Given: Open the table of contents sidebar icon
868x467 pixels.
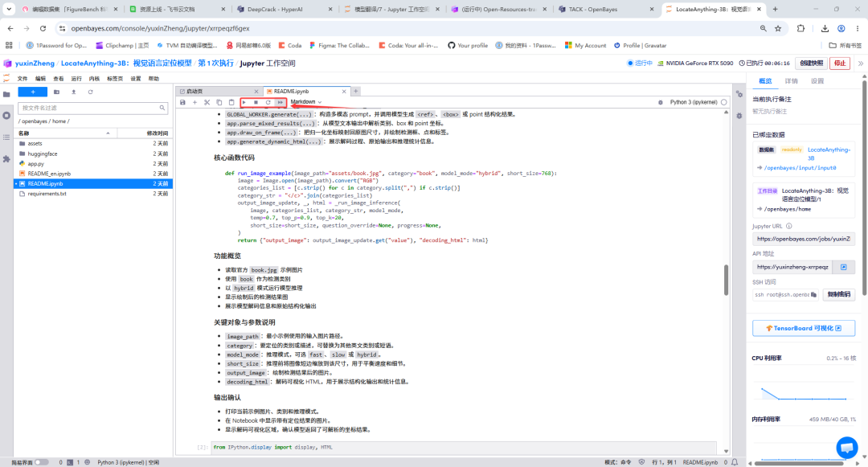Looking at the screenshot, I should tap(6, 137).
